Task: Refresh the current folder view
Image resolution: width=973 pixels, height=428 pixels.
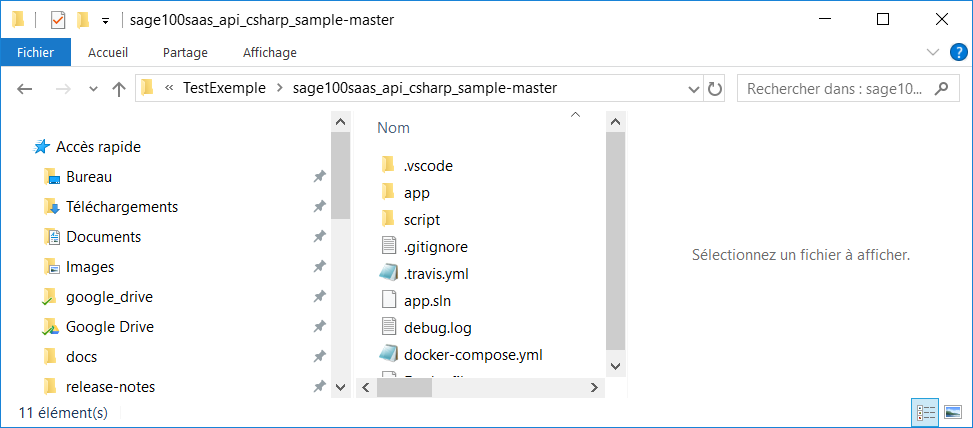Action: [715, 89]
